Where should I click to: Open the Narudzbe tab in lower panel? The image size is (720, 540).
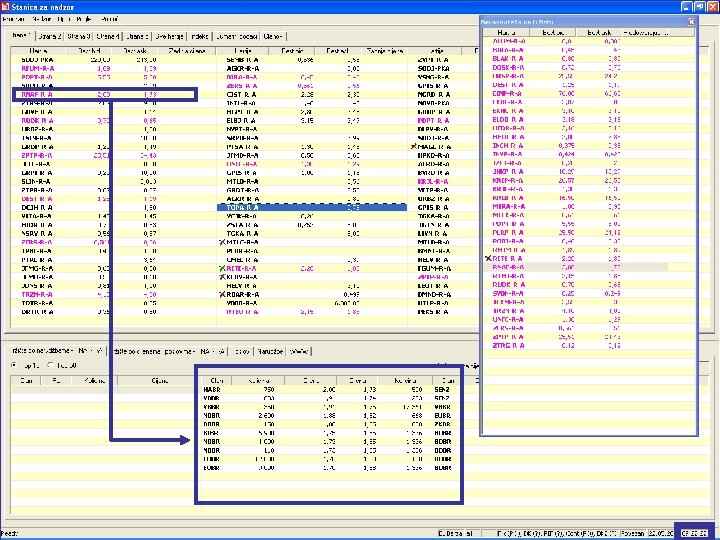click(270, 351)
